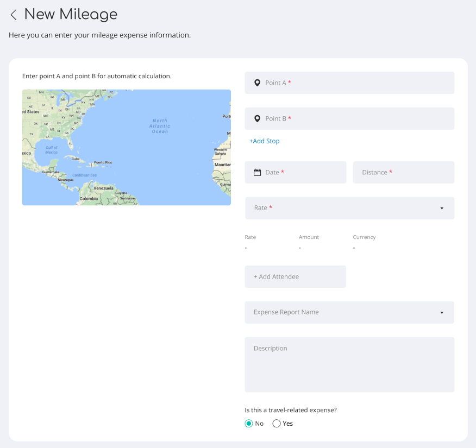Click the Expense Report Name dropdown arrow
The width and height of the screenshot is (476, 448).
pos(442,313)
